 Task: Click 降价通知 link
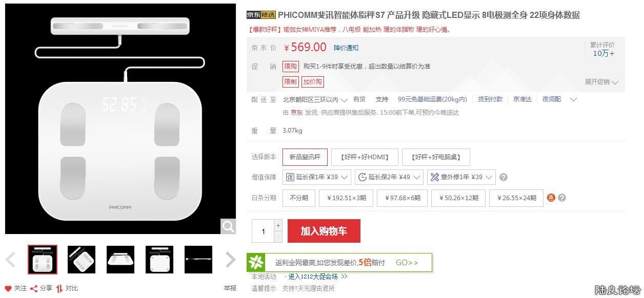346,48
